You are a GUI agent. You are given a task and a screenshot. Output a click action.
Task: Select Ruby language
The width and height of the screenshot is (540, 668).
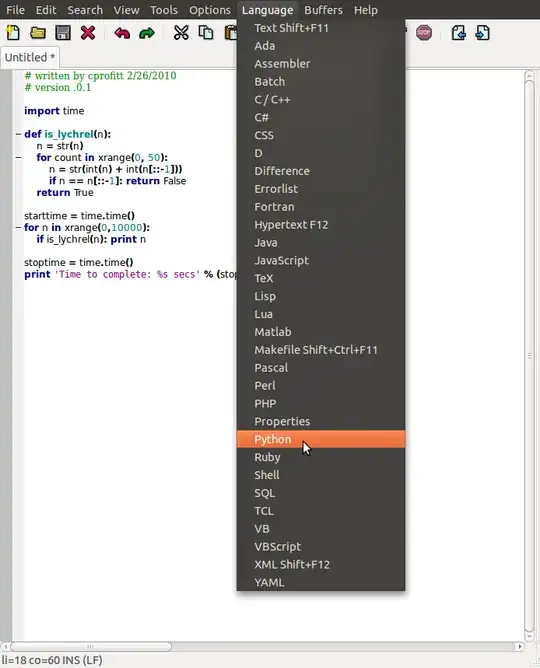pos(321,458)
